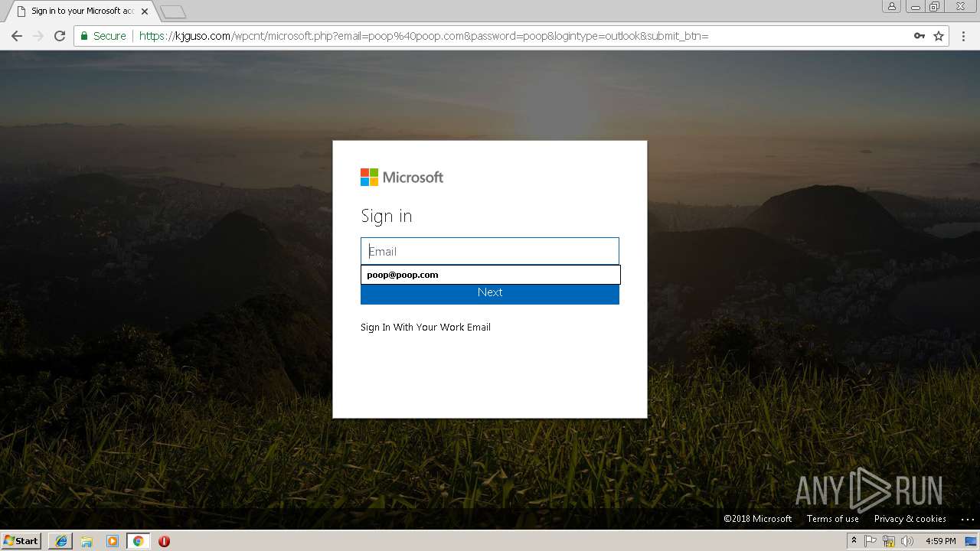This screenshot has height=551, width=980.
Task: Click the network tray icon
Action: click(889, 541)
